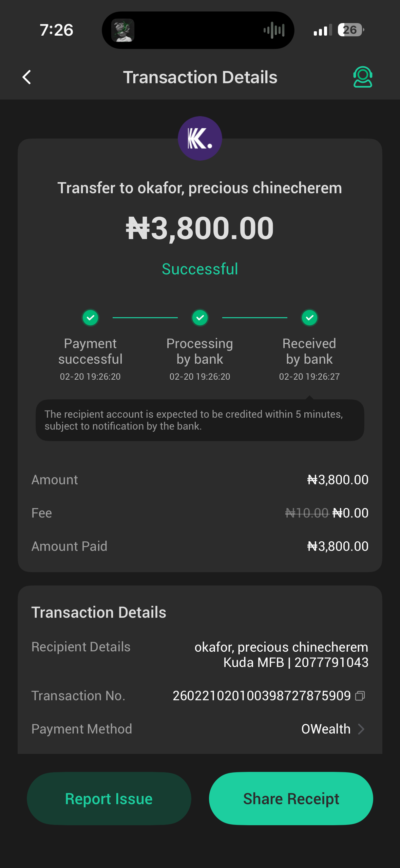Tap the recipient account number 2077791043
The image size is (400, 868).
click(331, 663)
